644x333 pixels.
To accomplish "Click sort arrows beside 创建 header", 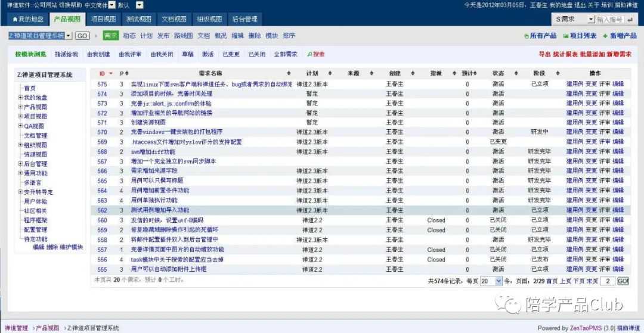I will 412,73.
